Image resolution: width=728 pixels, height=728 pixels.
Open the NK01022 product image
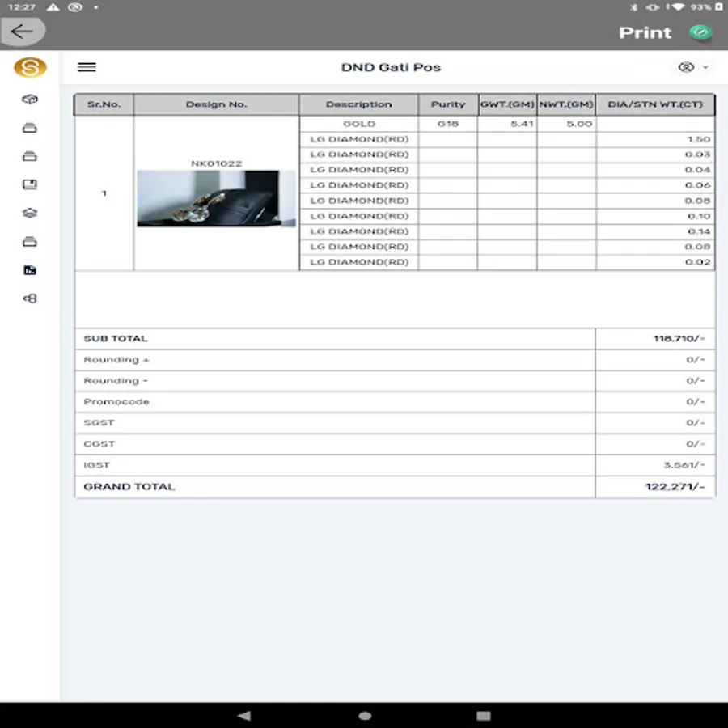(216, 199)
